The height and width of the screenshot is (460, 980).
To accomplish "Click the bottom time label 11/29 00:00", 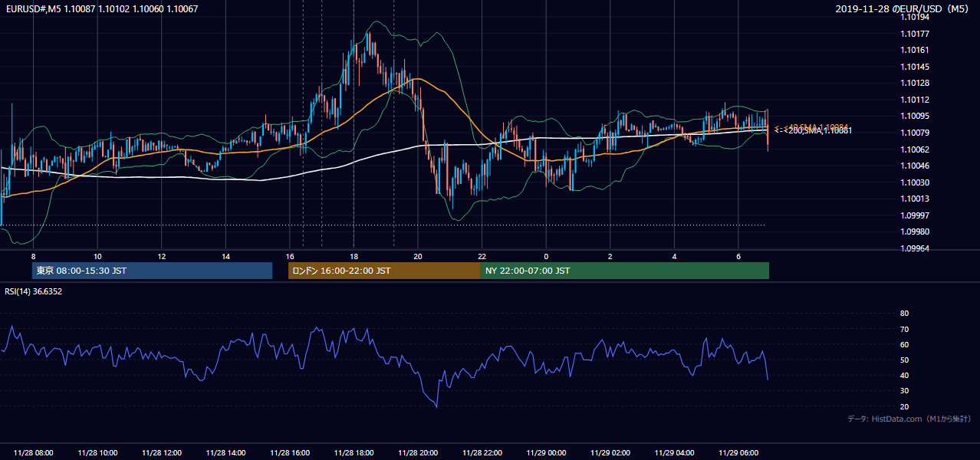I will click(546, 453).
